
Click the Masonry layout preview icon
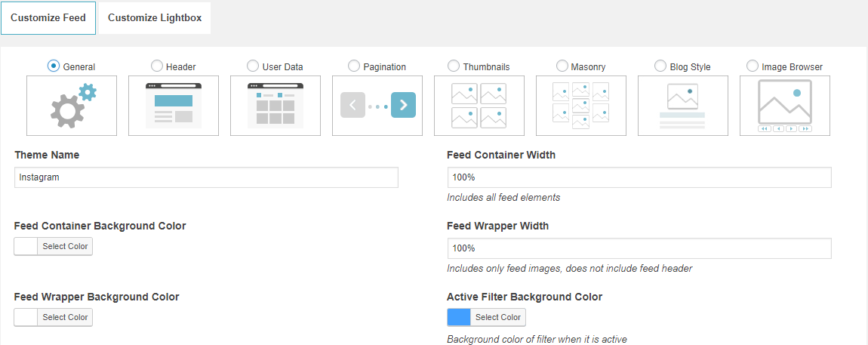point(581,106)
